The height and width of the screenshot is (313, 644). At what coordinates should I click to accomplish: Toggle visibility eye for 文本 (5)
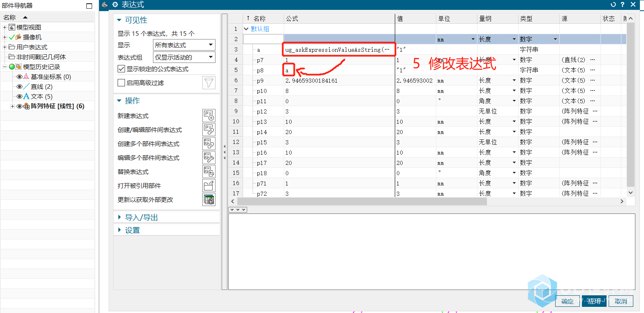click(19, 97)
